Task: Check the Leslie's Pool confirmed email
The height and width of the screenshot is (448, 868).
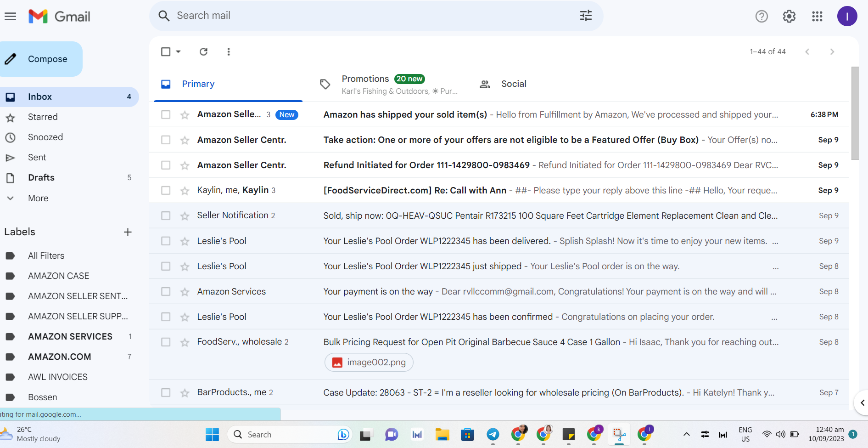Action: tap(166, 317)
